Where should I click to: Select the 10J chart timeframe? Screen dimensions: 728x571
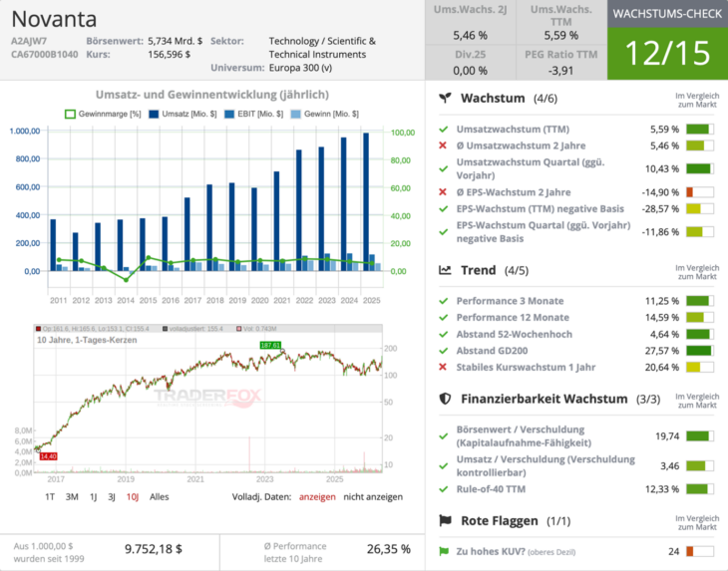coord(133,497)
